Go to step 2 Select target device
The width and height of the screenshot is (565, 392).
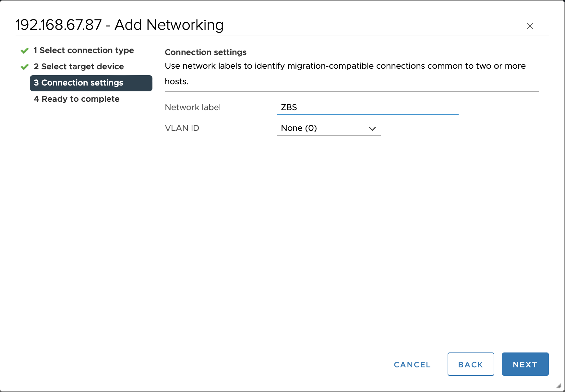(79, 67)
